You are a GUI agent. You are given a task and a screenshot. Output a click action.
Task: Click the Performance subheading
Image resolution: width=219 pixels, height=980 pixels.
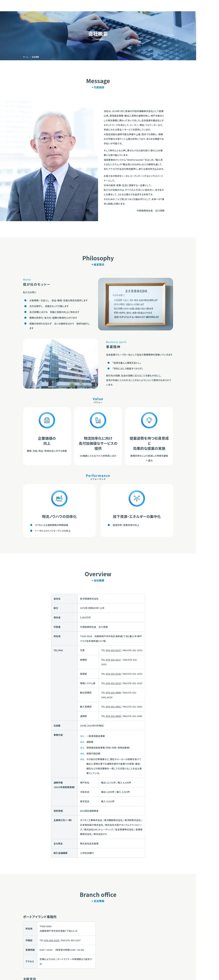pyautogui.click(x=98, y=475)
